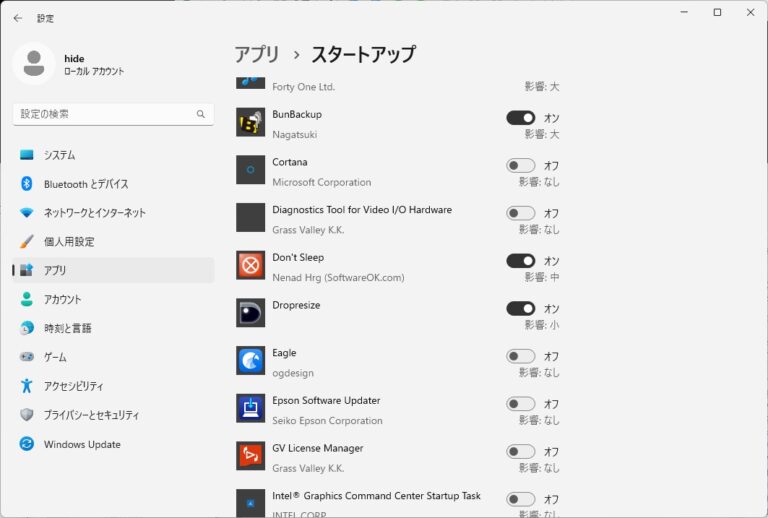Click the back arrow button

click(x=18, y=18)
